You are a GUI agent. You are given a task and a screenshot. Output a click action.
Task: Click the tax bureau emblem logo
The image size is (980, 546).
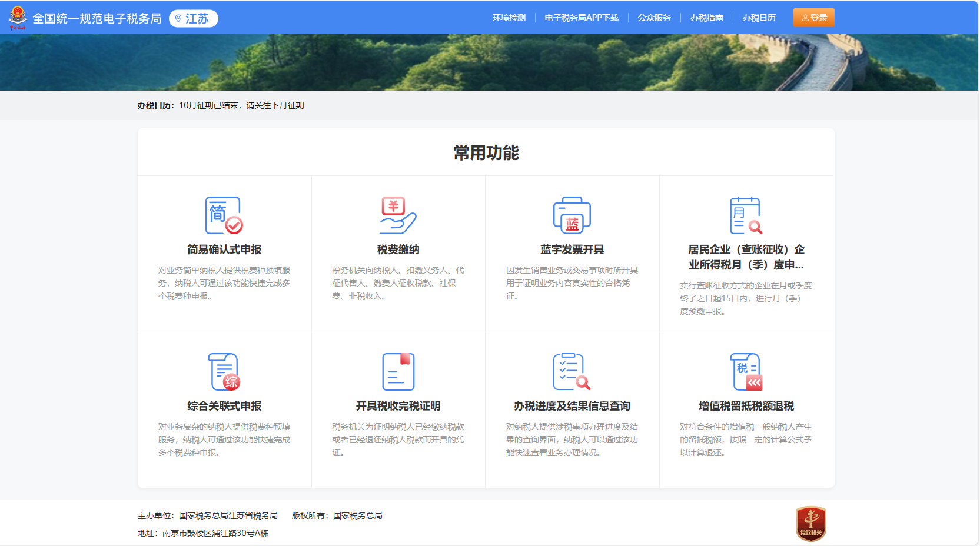(x=18, y=18)
